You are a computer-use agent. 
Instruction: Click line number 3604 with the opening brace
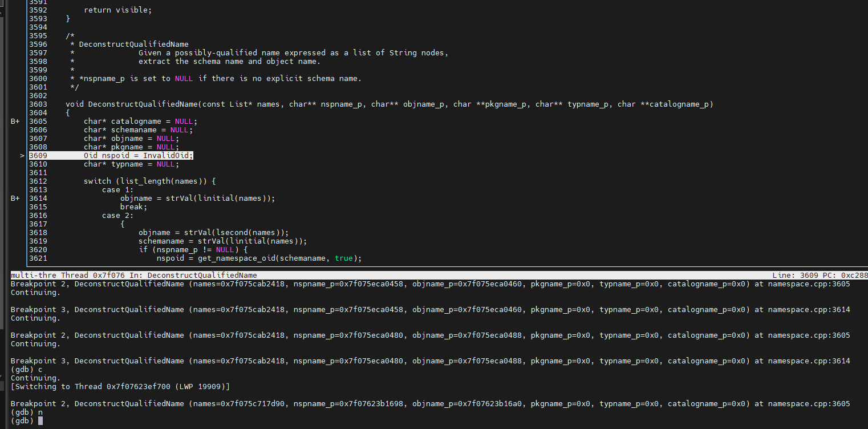[38, 113]
